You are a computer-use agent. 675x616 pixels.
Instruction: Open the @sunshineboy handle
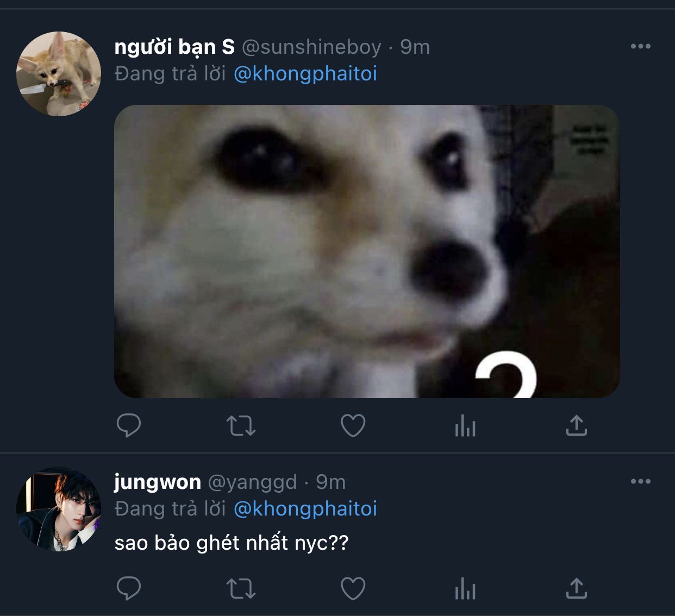[311, 47]
